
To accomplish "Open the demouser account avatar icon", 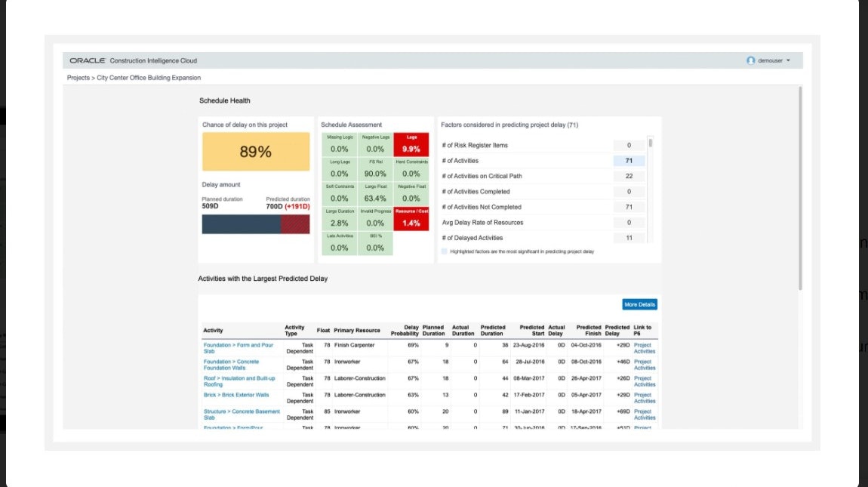I will point(749,60).
